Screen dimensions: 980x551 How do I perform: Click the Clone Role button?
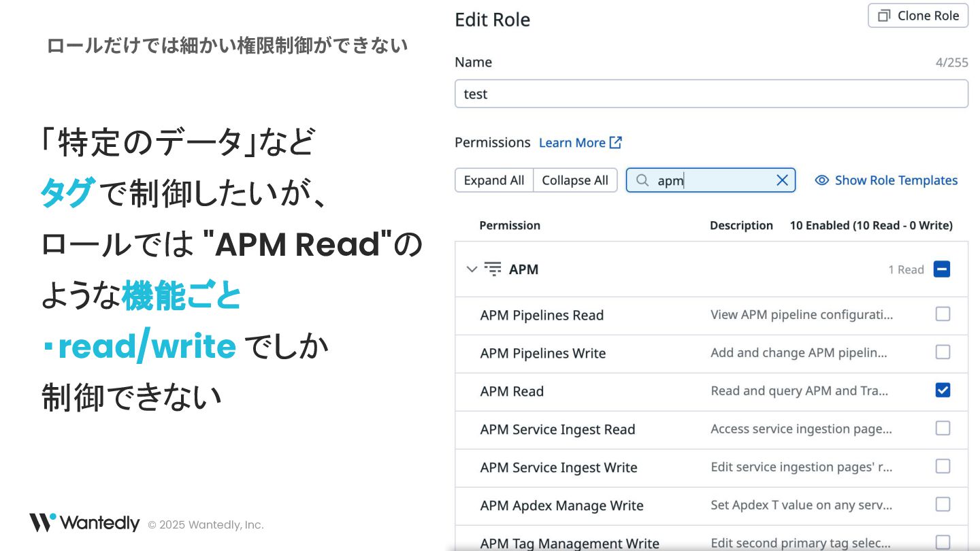(918, 16)
